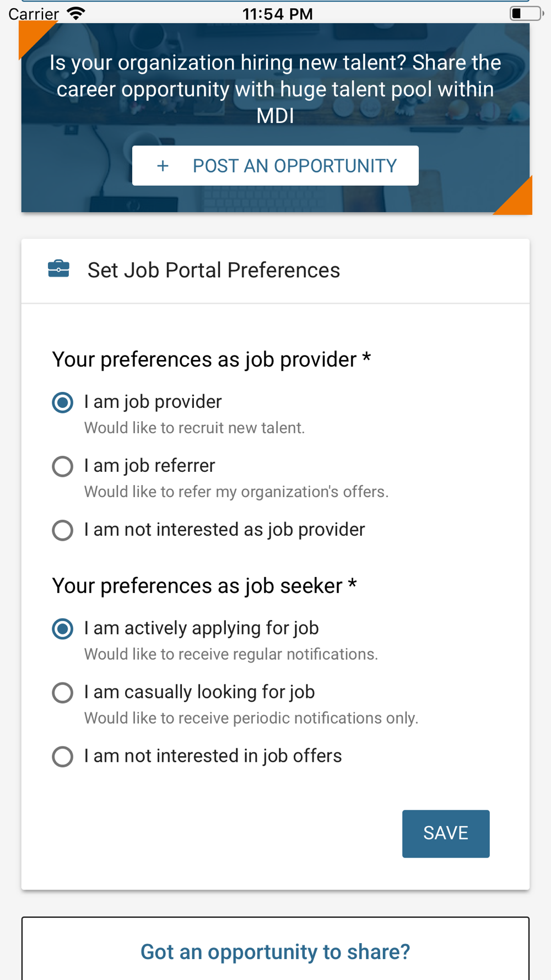Tap the 'Would like to receive regular notifications' description
This screenshot has height=980, width=551.
(x=231, y=654)
